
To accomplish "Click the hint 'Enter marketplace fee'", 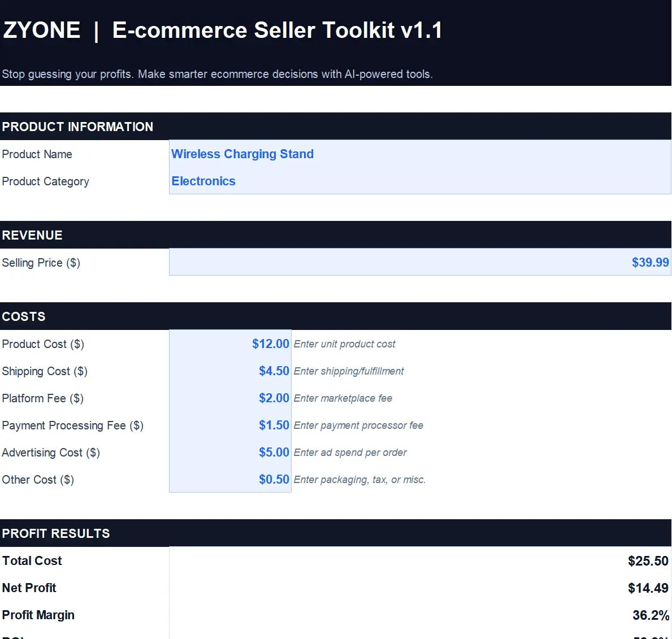I will pyautogui.click(x=343, y=398).
